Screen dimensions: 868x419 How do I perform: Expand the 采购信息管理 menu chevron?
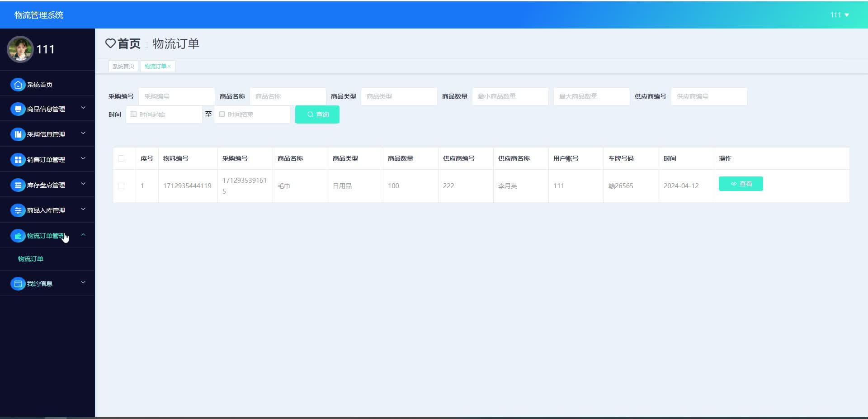coord(83,133)
